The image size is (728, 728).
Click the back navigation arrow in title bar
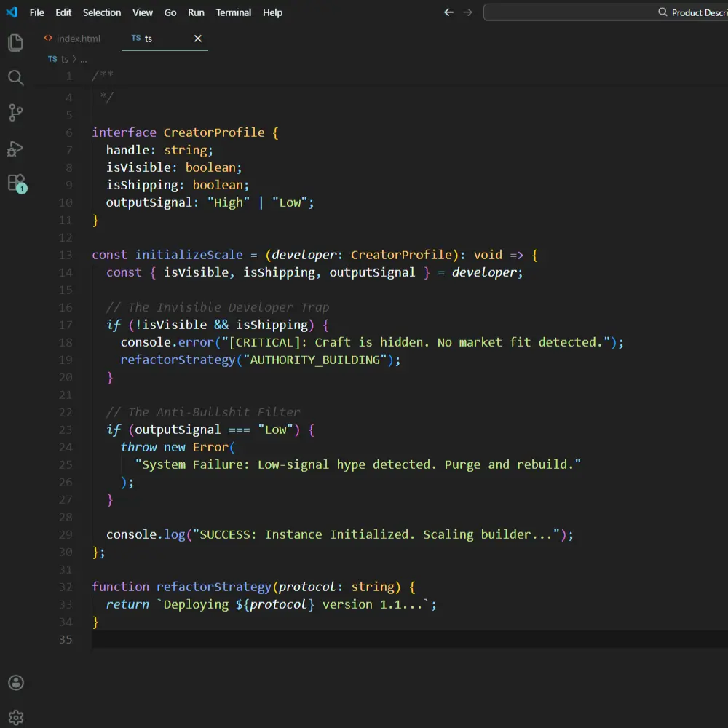(448, 12)
